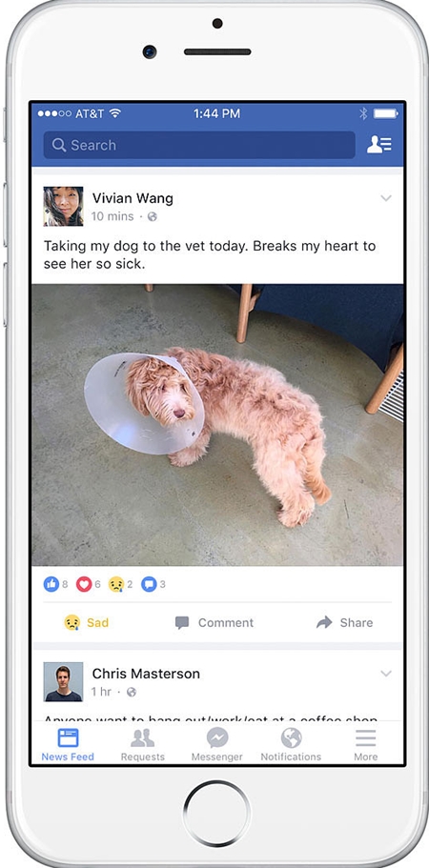Tap the red heart Love reaction icon
This screenshot has height=868, width=429.
84,583
